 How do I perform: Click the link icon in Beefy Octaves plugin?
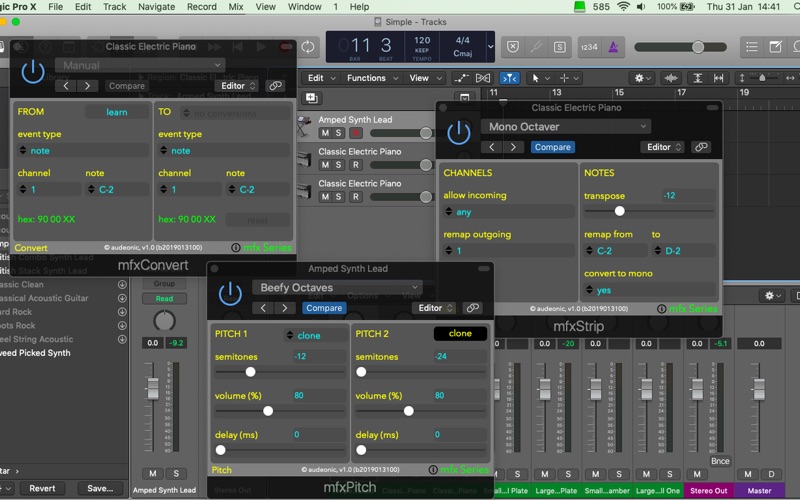tap(473, 308)
